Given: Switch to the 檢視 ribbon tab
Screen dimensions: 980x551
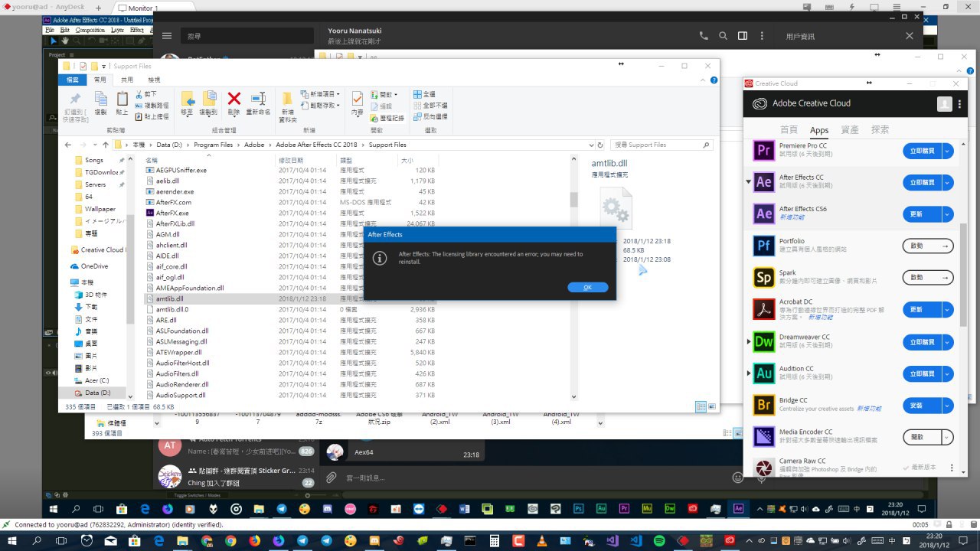Looking at the screenshot, I should [154, 80].
